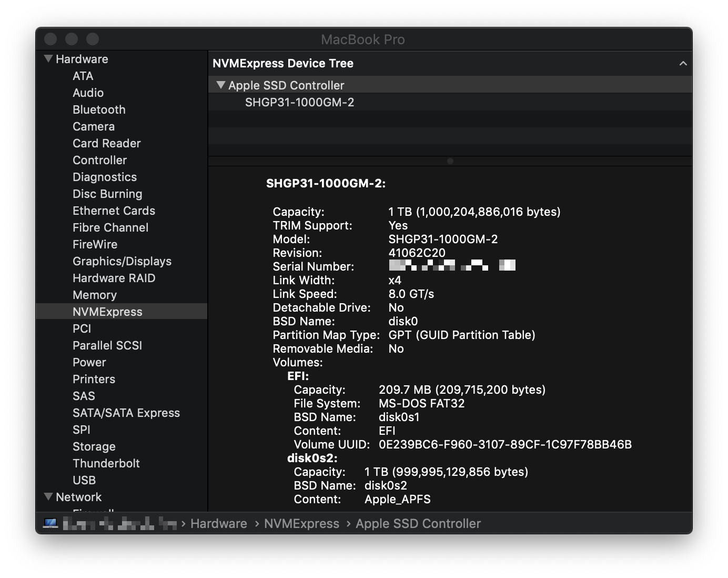The width and height of the screenshot is (728, 578).
Task: Select SATA/SATA Express in the sidebar
Action: pos(126,413)
